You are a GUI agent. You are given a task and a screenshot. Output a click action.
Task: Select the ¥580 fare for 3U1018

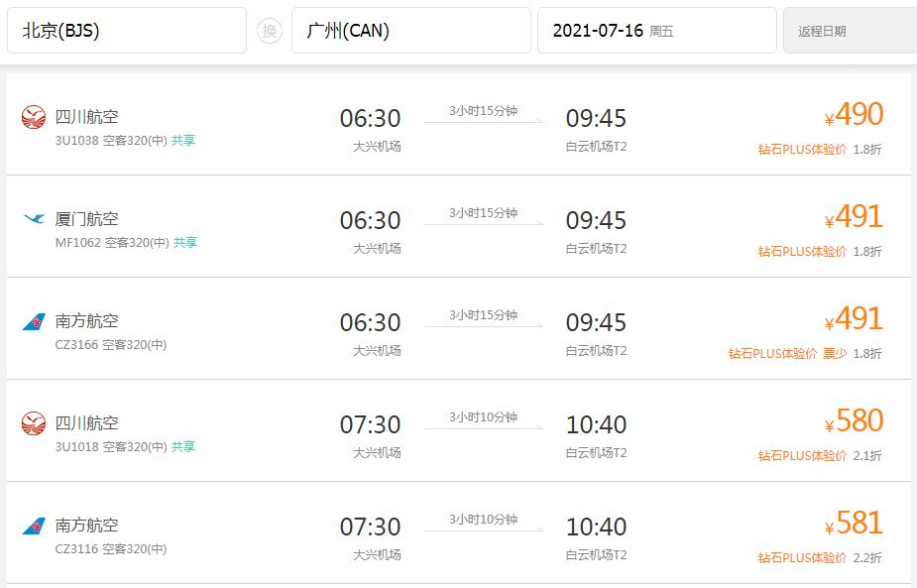point(854,421)
